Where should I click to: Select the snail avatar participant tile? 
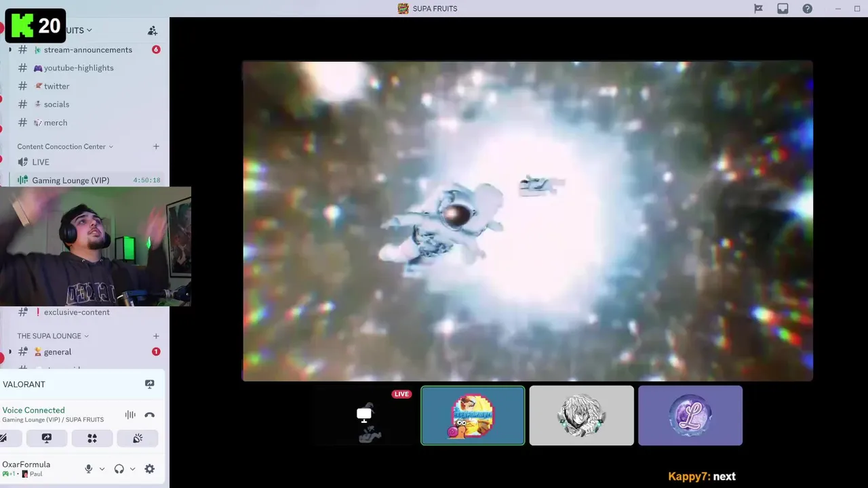pos(473,415)
